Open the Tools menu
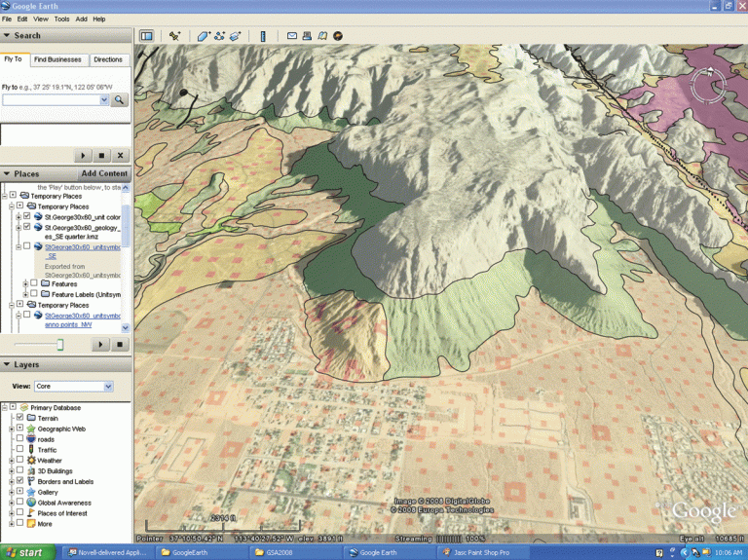This screenshot has width=748, height=560. (61, 19)
